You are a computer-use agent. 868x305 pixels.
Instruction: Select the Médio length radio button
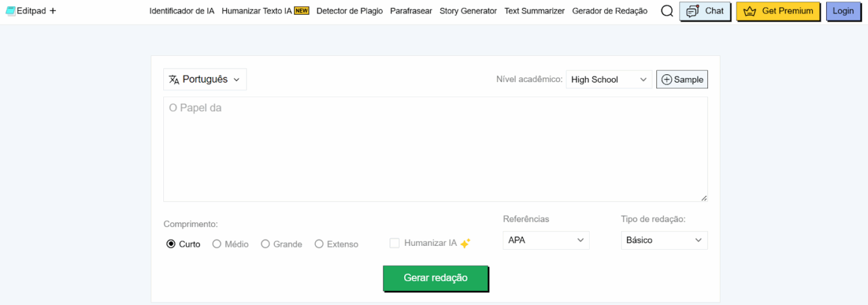pyautogui.click(x=217, y=244)
